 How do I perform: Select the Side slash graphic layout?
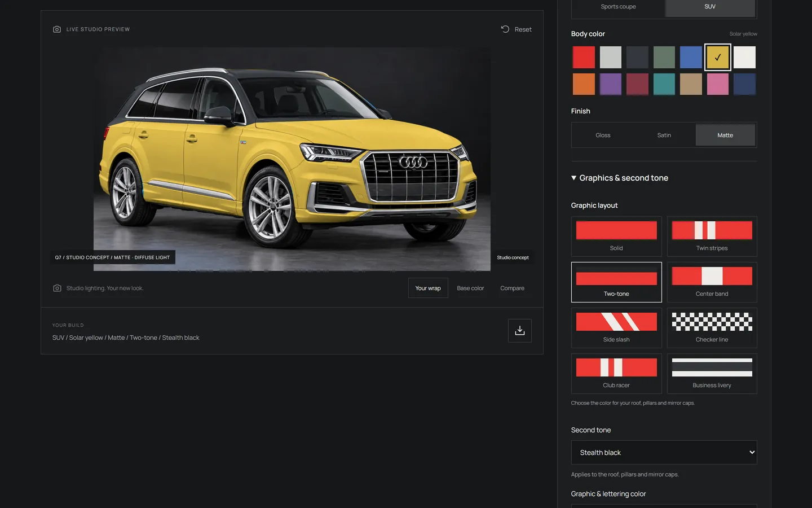point(616,328)
